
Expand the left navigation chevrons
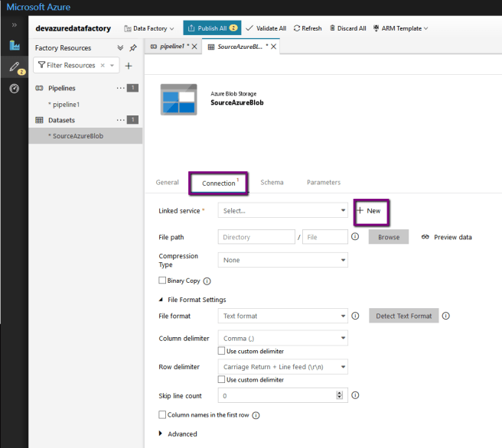tap(14, 25)
